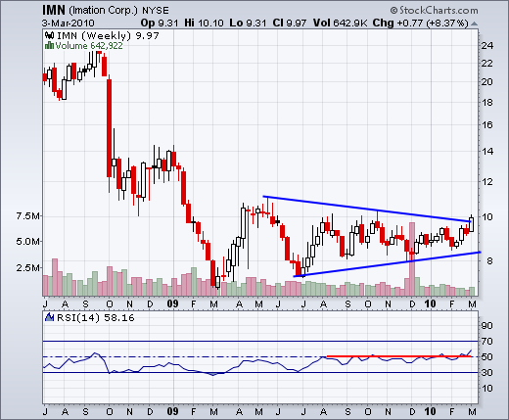
Task: Click the (Imation Corp.) company name
Action: [104, 11]
